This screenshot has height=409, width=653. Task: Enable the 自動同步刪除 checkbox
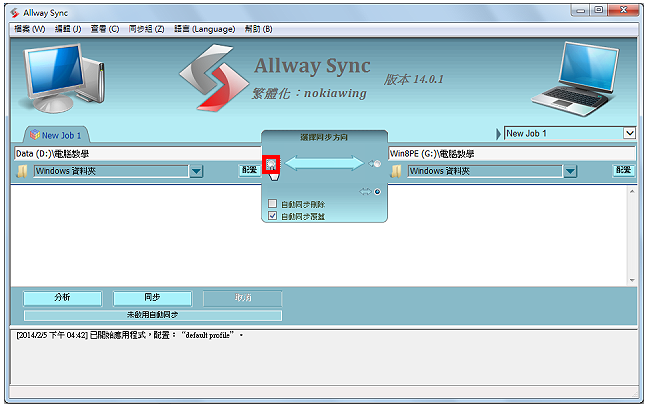point(272,204)
